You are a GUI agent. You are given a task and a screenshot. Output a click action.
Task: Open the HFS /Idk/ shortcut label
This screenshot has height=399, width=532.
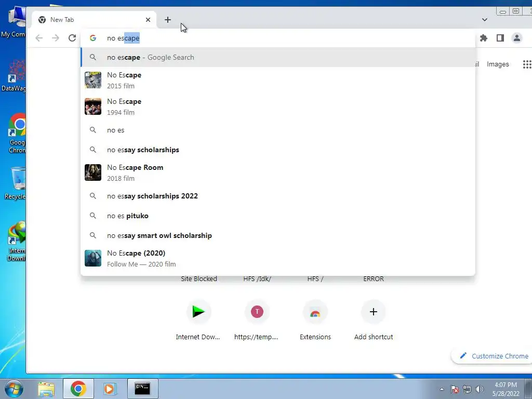point(257,278)
